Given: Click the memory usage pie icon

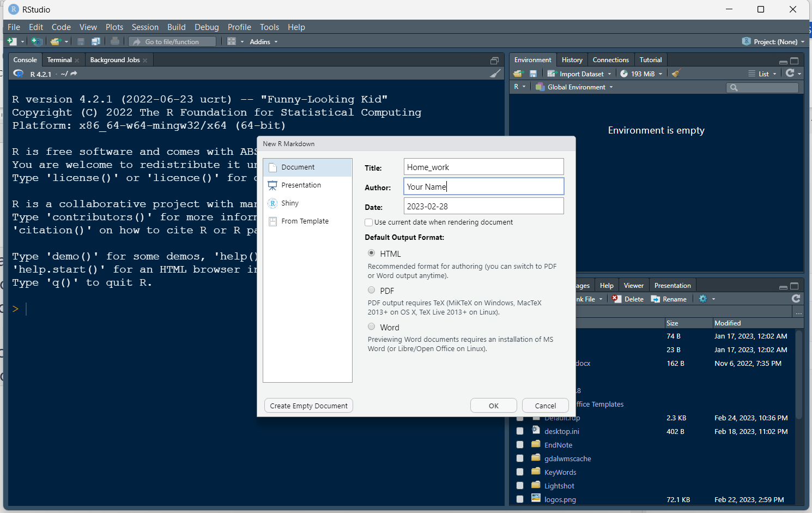Looking at the screenshot, I should [x=624, y=74].
